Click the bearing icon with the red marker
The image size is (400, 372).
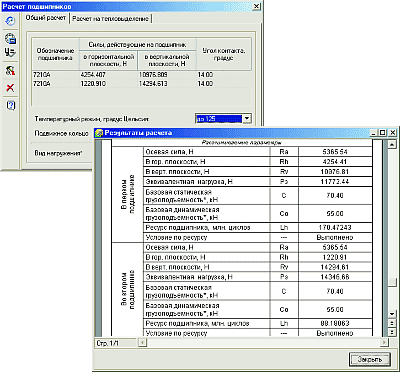(x=10, y=71)
